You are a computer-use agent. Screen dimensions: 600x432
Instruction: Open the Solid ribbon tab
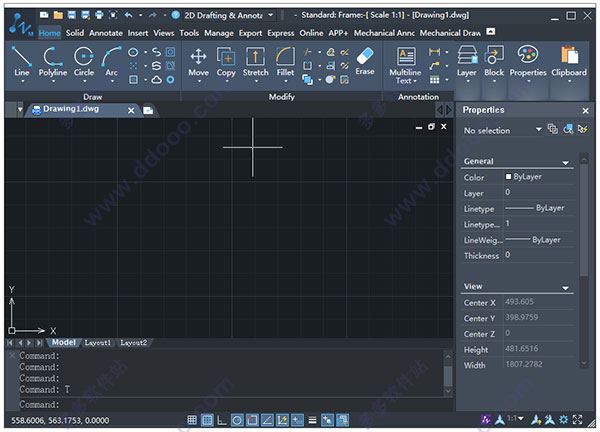tap(75, 33)
